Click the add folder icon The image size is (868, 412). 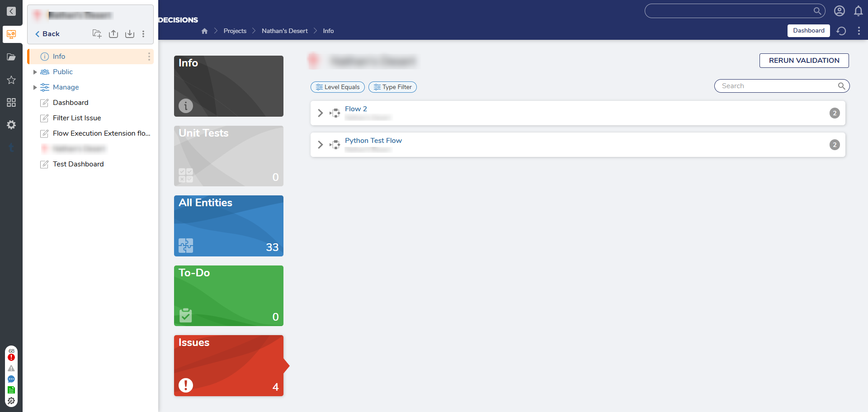[x=97, y=34]
